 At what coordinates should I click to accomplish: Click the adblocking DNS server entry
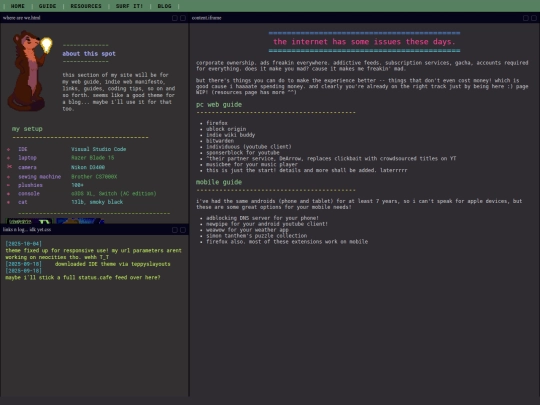tap(262, 218)
